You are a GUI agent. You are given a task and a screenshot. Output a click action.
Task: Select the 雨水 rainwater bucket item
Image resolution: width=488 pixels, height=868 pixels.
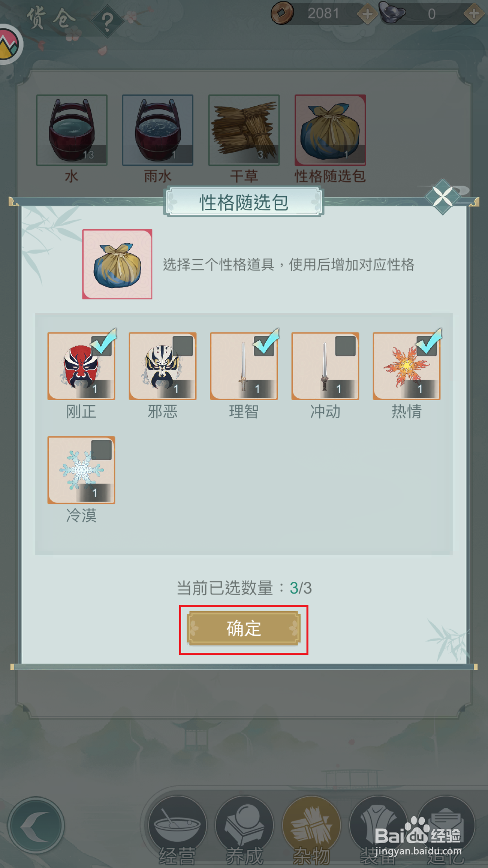click(158, 130)
